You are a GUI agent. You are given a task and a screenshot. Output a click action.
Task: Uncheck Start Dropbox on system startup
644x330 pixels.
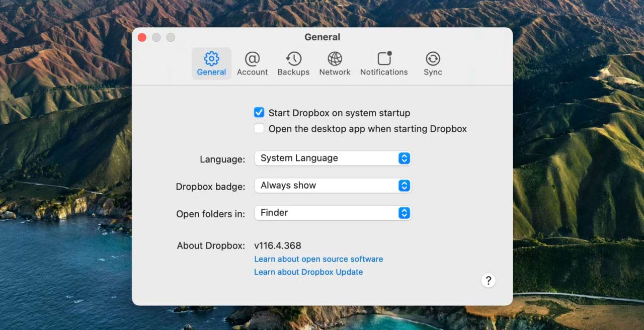(259, 113)
